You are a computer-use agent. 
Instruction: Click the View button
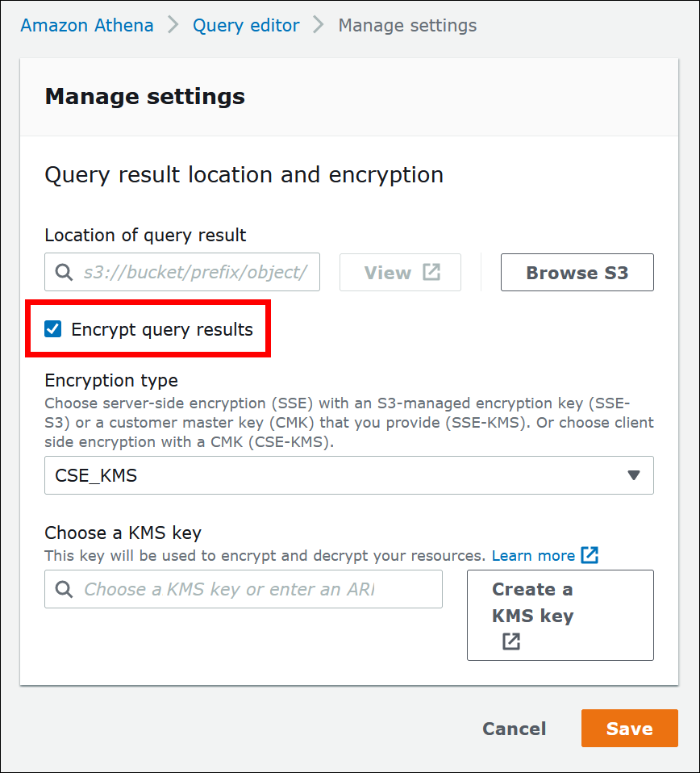400,273
